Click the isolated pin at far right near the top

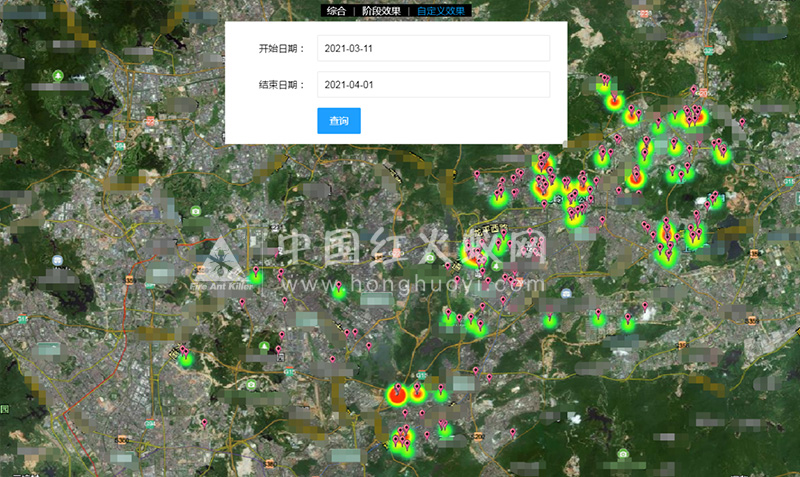pos(742,124)
